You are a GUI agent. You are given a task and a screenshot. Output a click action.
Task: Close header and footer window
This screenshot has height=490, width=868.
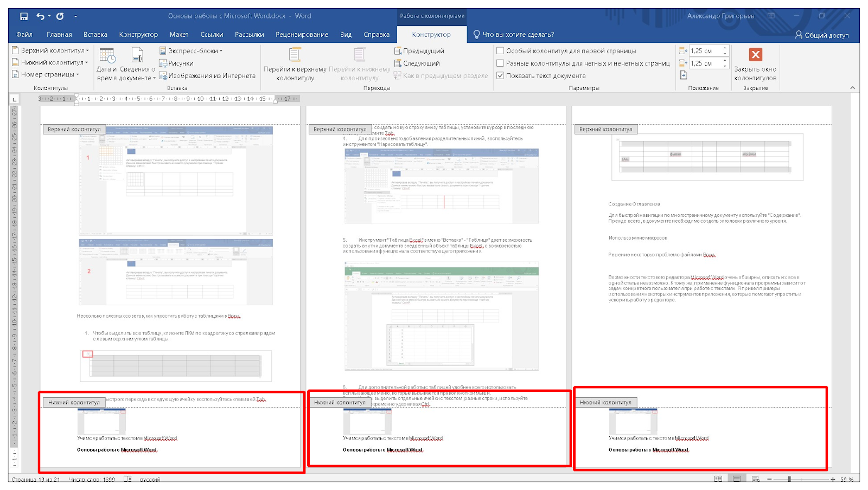pos(755,55)
